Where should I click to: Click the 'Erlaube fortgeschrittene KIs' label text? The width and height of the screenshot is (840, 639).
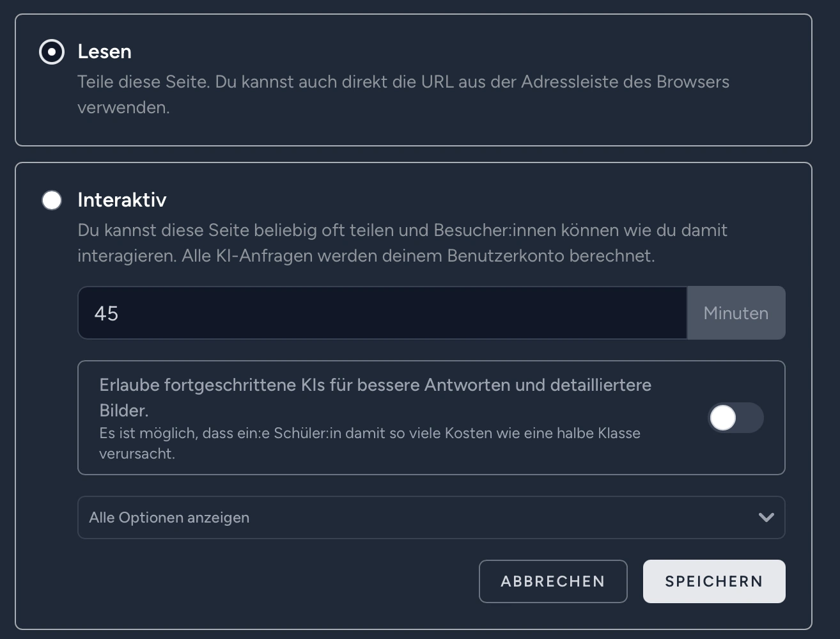(x=375, y=386)
